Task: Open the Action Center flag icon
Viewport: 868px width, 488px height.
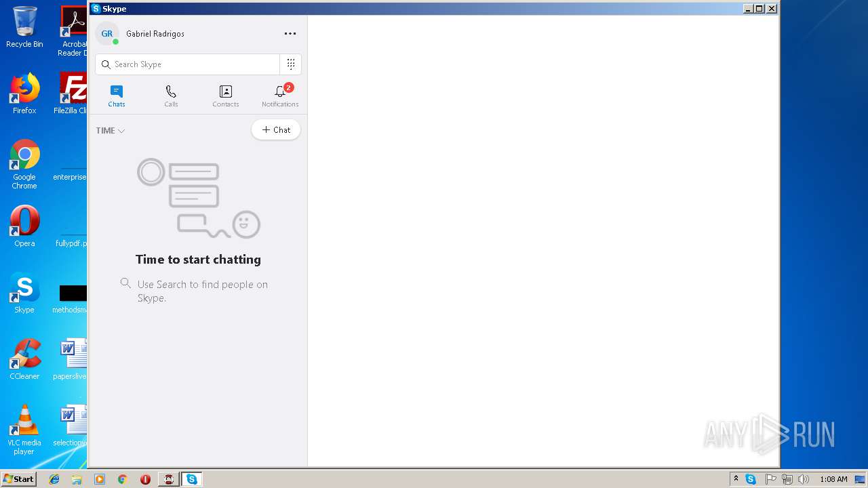Action: 770,479
